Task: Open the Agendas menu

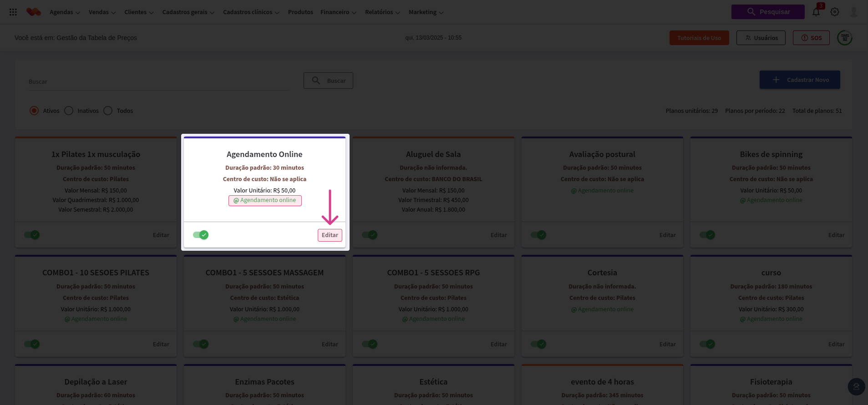Action: pos(65,12)
